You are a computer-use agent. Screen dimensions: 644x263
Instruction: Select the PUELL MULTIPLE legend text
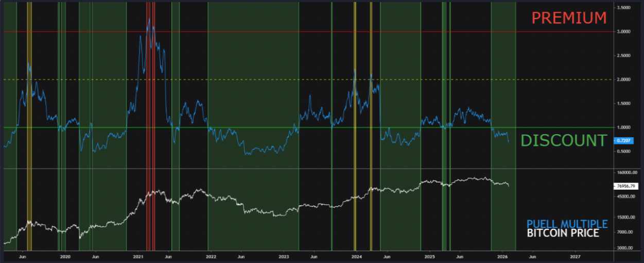567,224
